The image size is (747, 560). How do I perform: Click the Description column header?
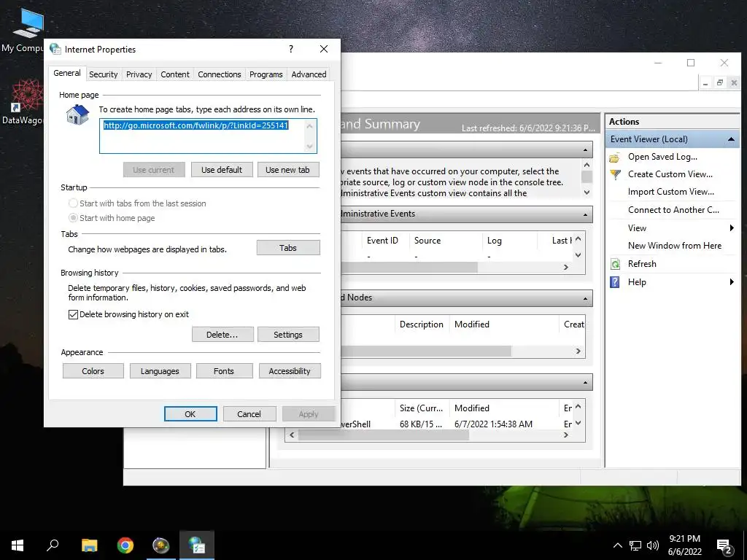click(421, 324)
